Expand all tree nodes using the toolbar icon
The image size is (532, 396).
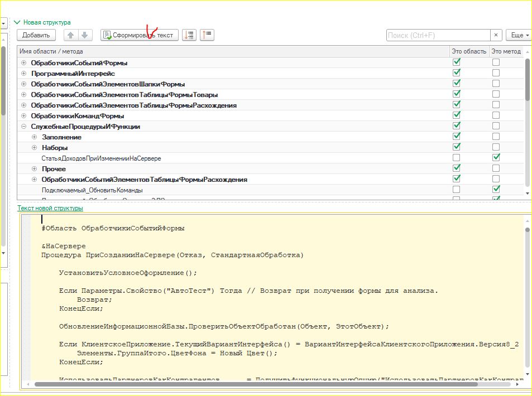(189, 35)
